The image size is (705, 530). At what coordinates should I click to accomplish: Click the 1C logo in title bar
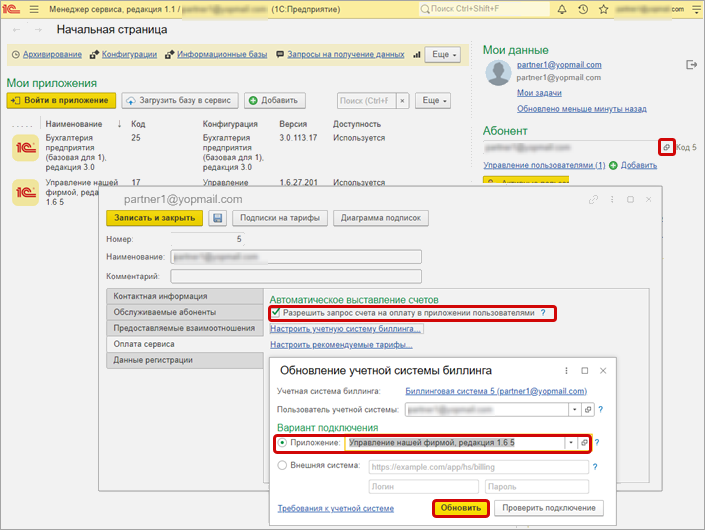[11, 9]
